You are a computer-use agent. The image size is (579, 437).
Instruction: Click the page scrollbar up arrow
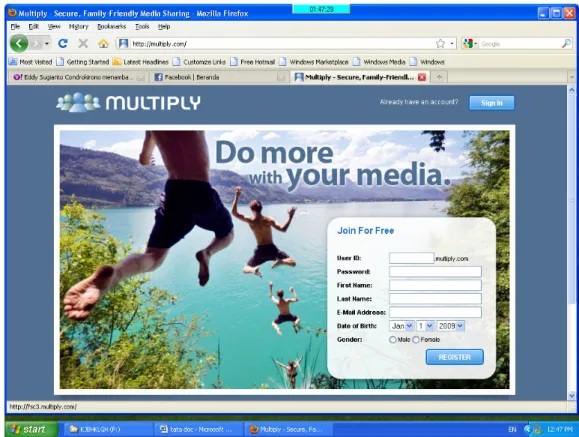(572, 90)
